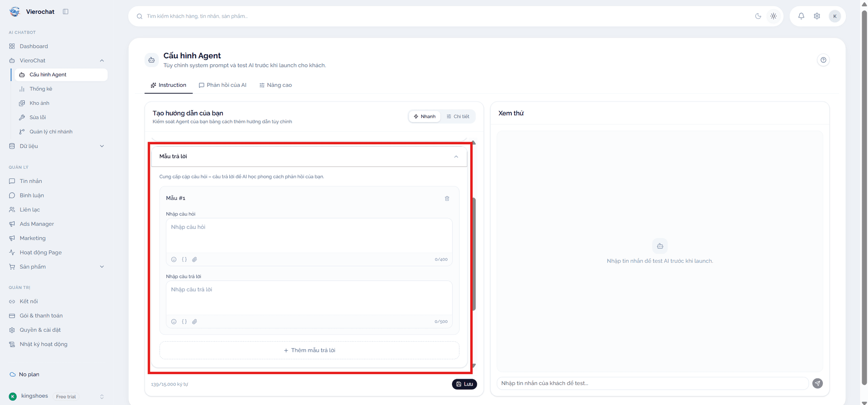
Task: Collapse the Mẫu trả lời section
Action: click(x=456, y=157)
